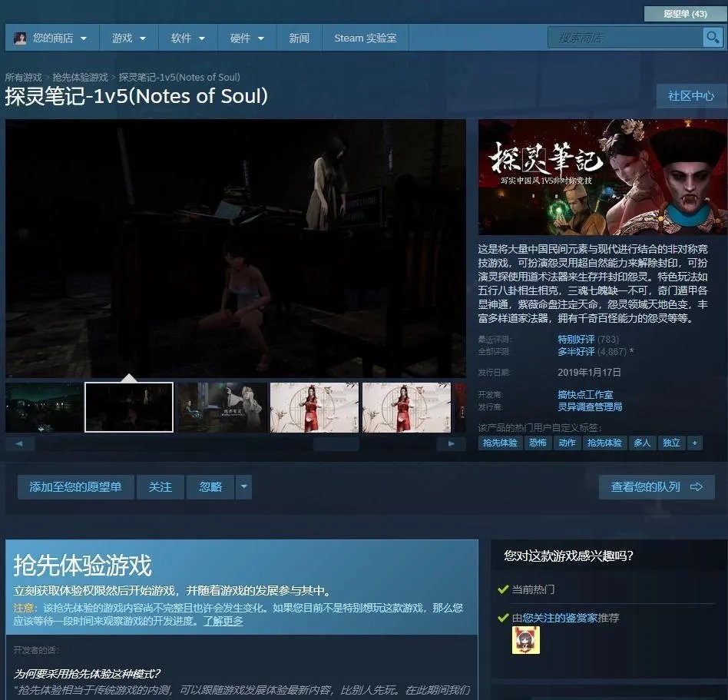Open the developer link 搞快点工作室
Viewport: 728px width, 700px height.
pos(585,394)
